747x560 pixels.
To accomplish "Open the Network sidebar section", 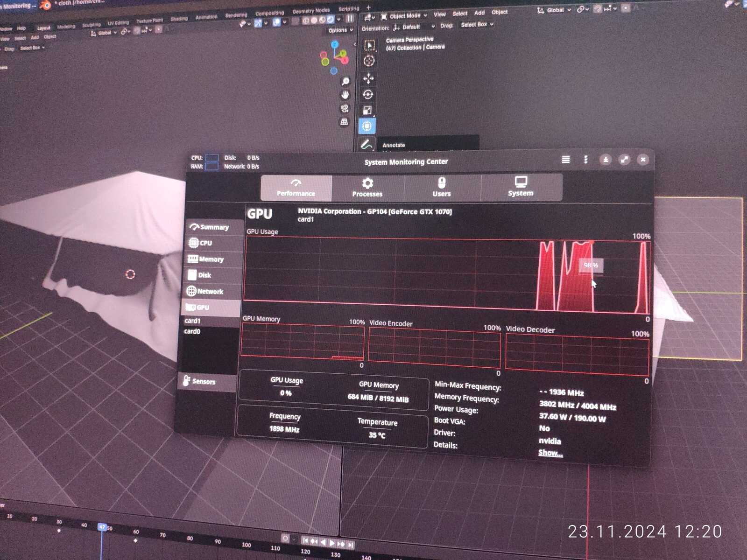I will click(211, 291).
